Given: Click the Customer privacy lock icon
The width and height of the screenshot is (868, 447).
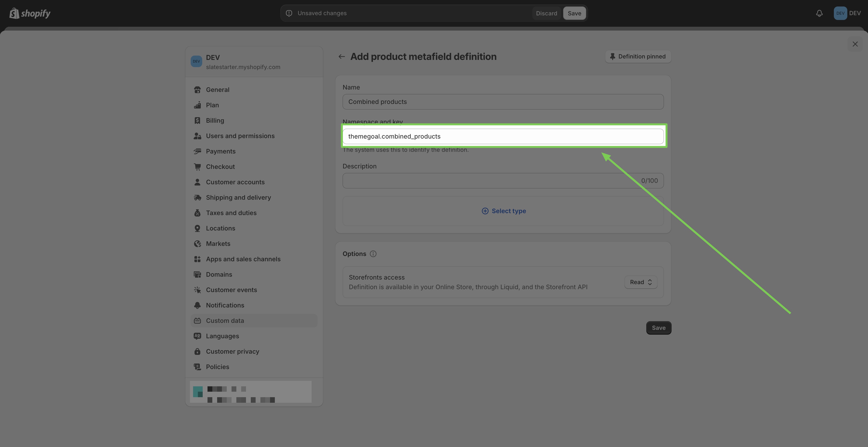Looking at the screenshot, I should pyautogui.click(x=197, y=351).
